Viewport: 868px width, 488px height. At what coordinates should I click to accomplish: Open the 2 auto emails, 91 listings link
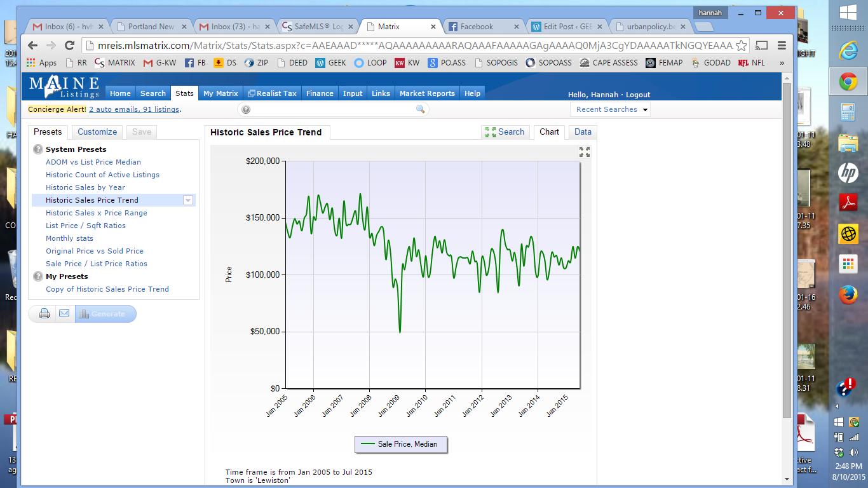(x=134, y=109)
